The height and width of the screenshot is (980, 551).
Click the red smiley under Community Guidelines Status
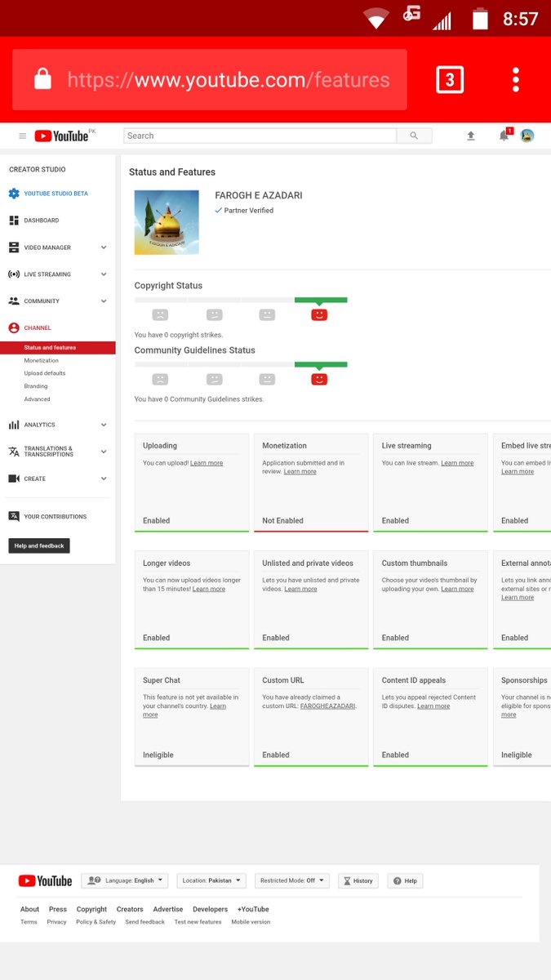tap(319, 379)
